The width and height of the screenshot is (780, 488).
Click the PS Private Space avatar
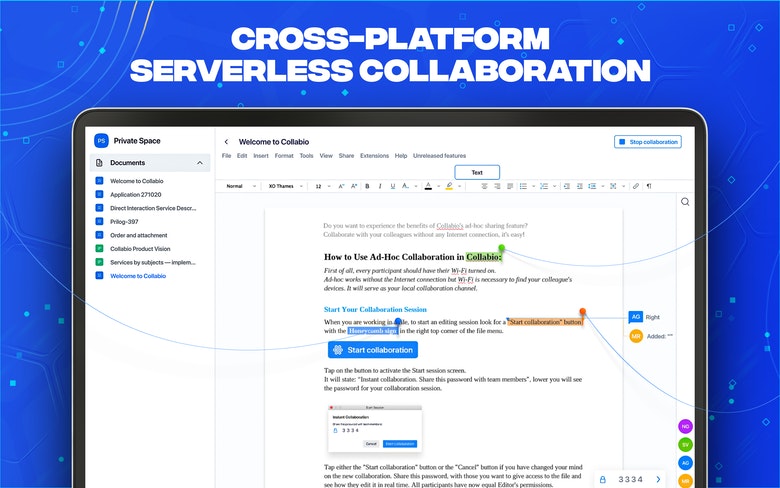click(101, 141)
